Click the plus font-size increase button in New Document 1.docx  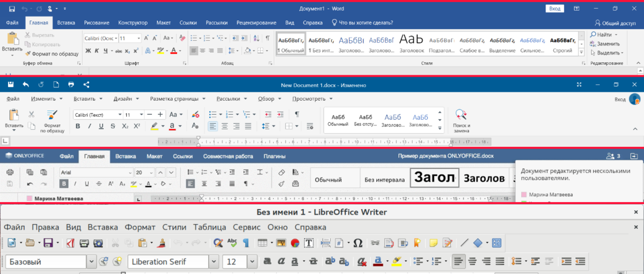click(x=160, y=115)
